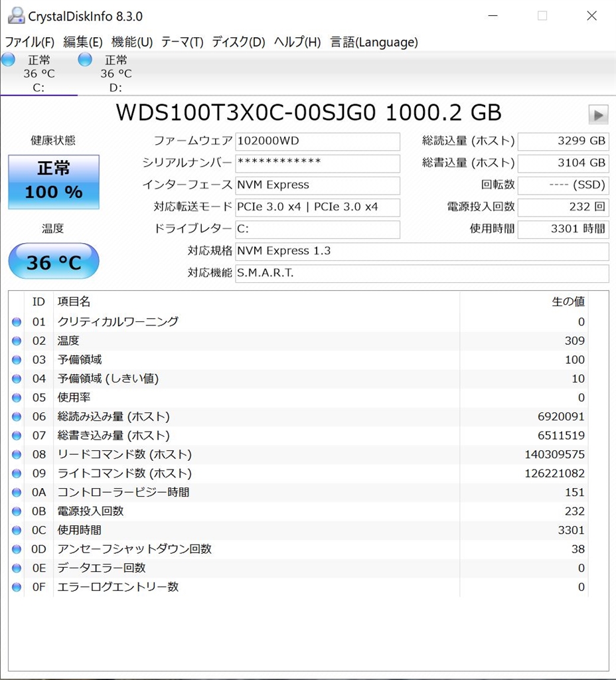
Task: Close the CrystalDiskInfo window
Action: 591,16
